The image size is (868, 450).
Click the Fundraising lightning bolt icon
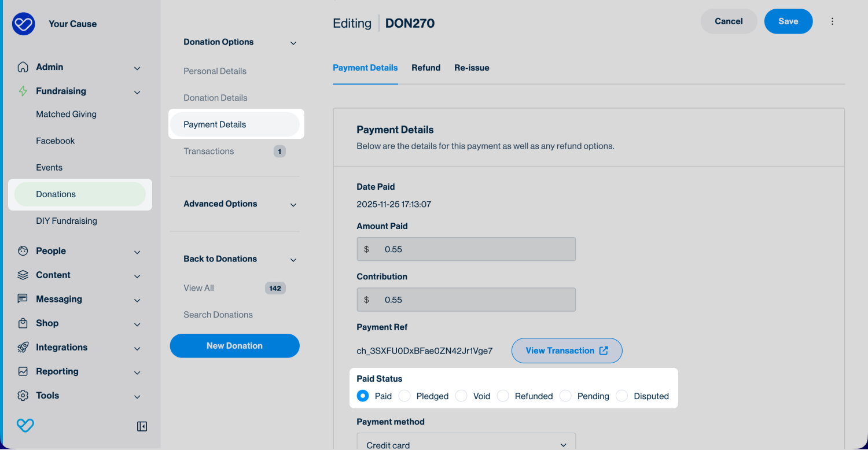click(23, 91)
